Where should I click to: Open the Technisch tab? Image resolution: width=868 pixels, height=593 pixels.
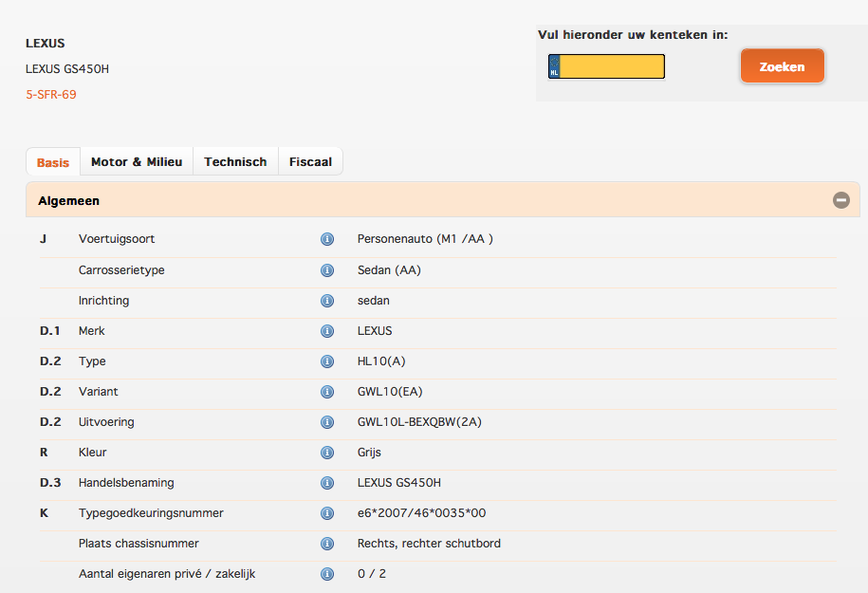coord(235,162)
